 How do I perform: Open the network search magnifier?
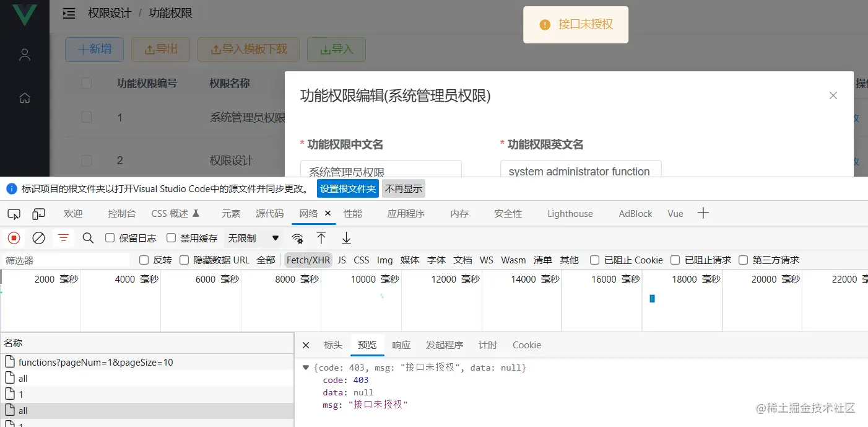pos(88,238)
